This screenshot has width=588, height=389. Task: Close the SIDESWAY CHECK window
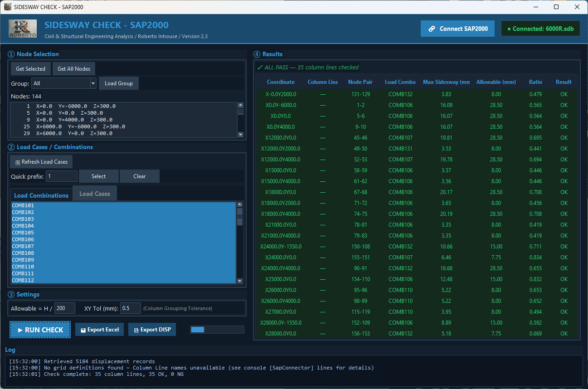point(577,7)
